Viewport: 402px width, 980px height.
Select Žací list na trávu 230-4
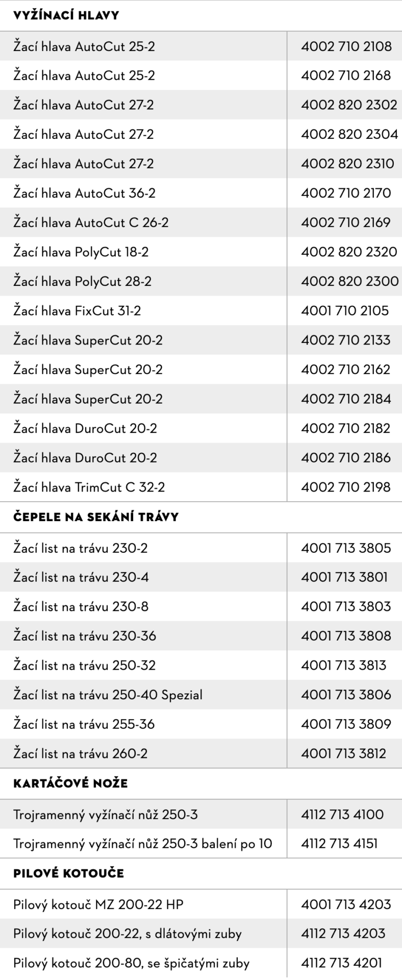point(81,577)
